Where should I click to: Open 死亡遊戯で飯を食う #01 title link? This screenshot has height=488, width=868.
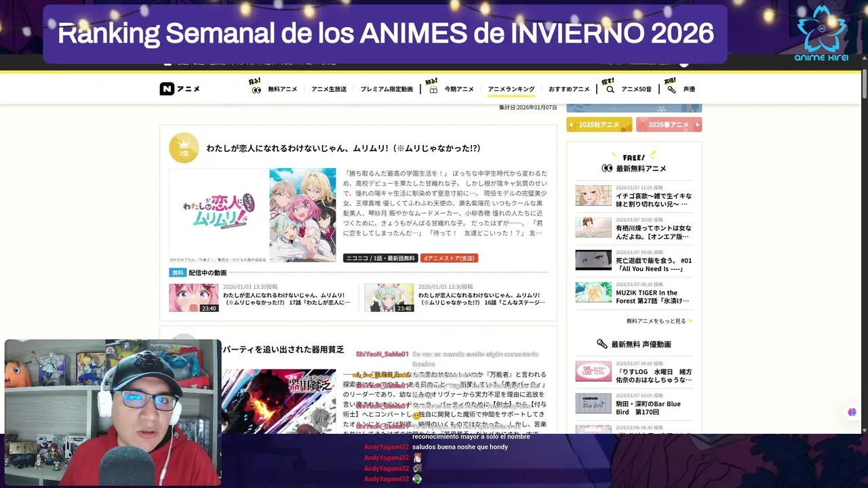click(x=654, y=264)
